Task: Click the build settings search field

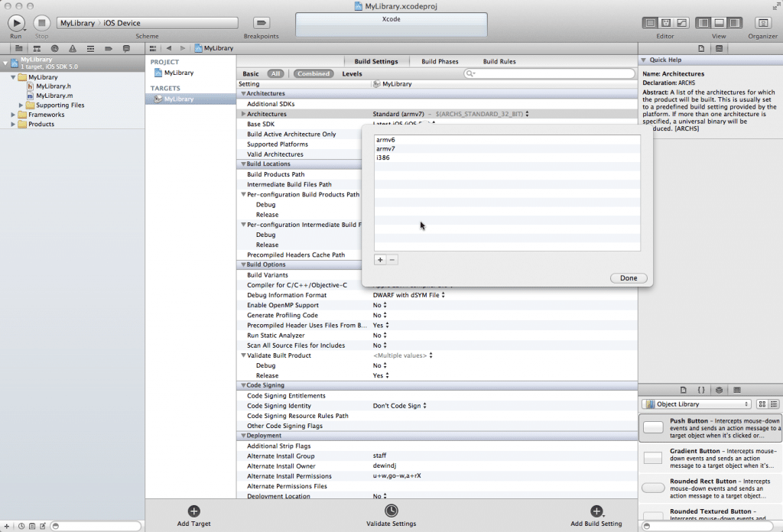Action: 549,74
